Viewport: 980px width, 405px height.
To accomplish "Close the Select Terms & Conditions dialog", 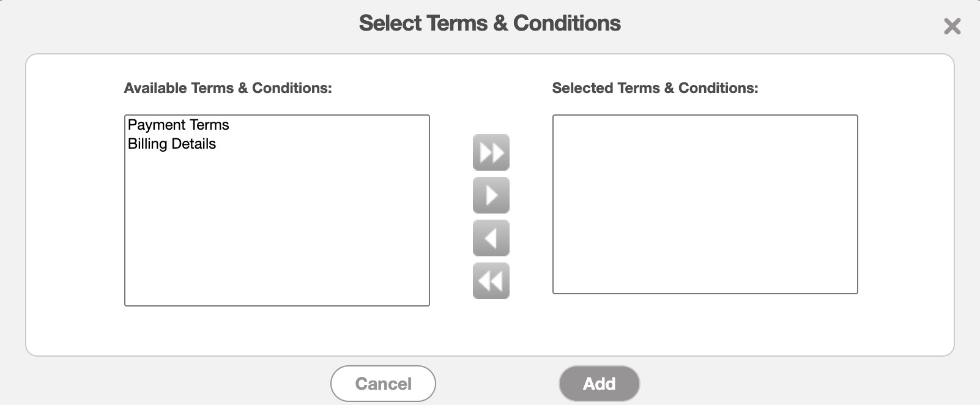I will click(952, 26).
